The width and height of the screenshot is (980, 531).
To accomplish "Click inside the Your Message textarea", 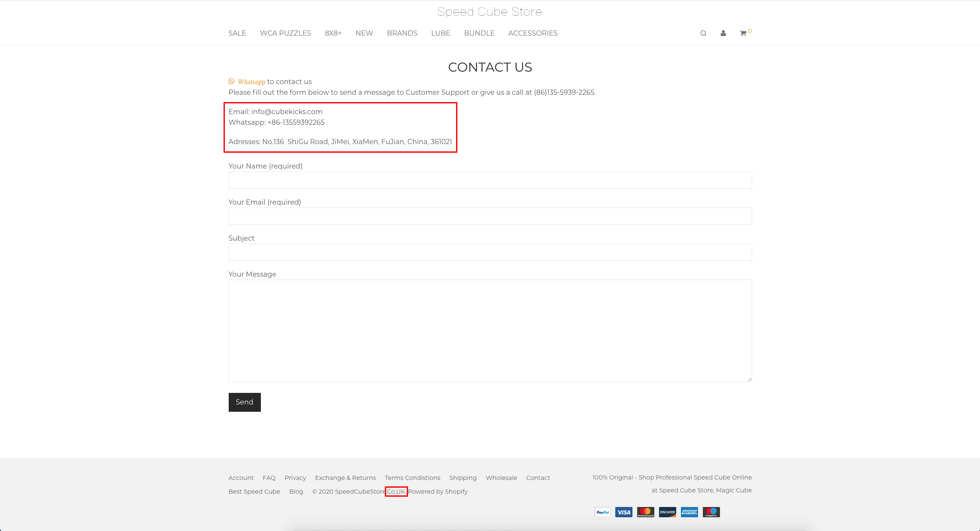I will 490,331.
